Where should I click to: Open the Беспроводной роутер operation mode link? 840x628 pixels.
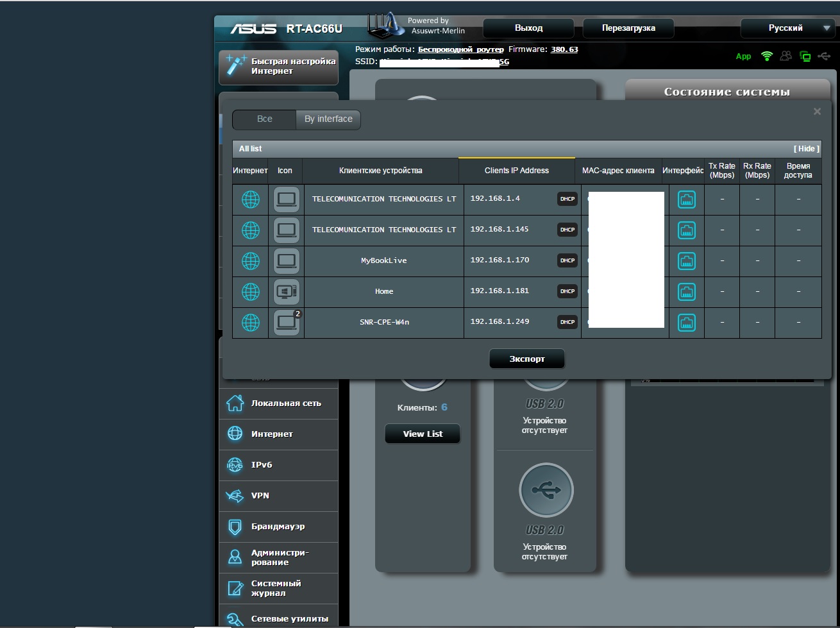coord(461,49)
